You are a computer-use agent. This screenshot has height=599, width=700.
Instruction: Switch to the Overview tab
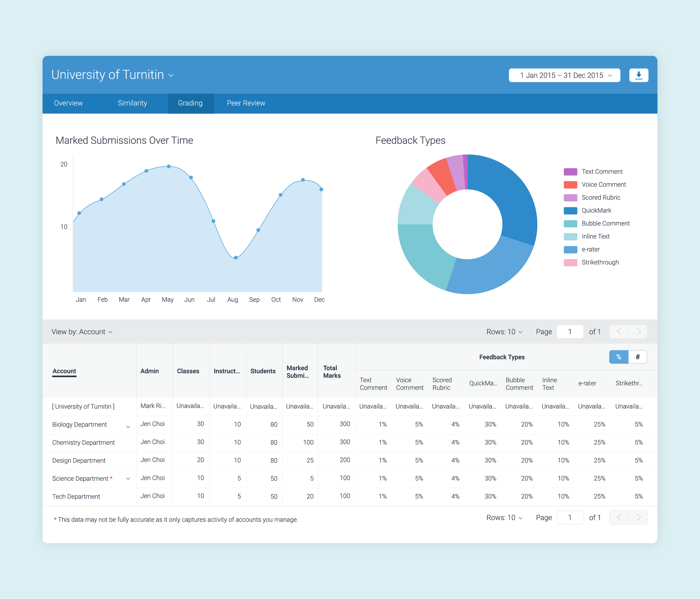coord(68,103)
